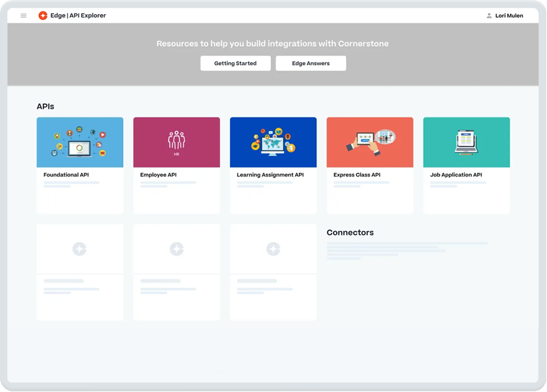Click the Connectors section heading
This screenshot has width=547, height=392.
350,232
